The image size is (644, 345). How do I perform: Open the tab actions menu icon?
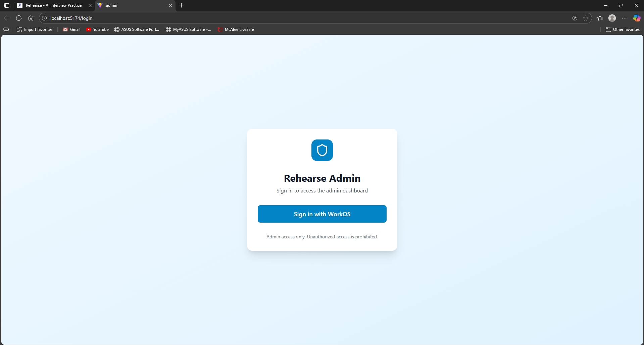pos(7,5)
